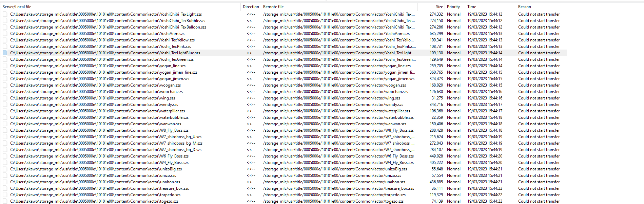Viewport: 644px width, 204px height.
Task: Click the file icon of woochan.szs row
Action: tap(5, 92)
